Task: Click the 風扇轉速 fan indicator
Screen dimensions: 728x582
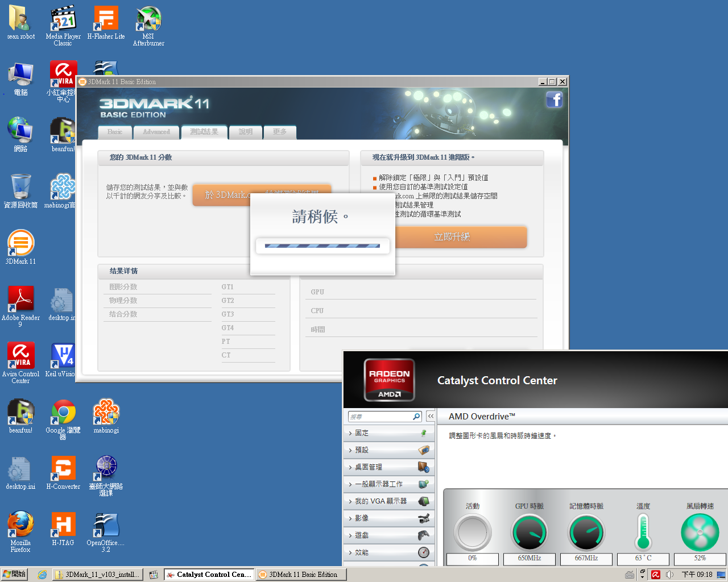Action: [x=700, y=533]
